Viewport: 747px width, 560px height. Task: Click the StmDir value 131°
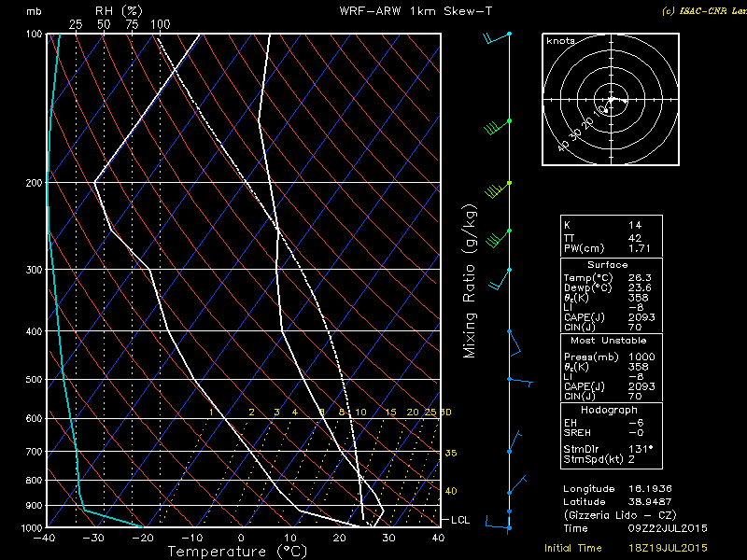641,449
